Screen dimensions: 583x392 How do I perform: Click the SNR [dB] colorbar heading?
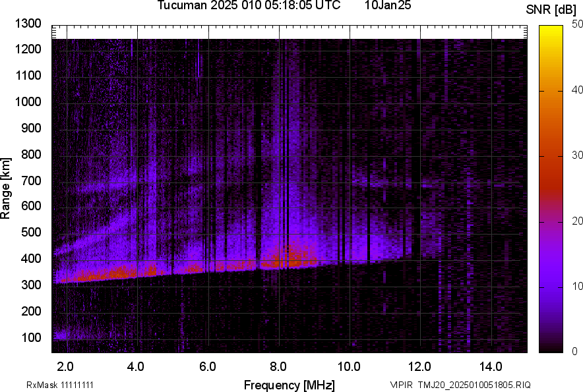[x=551, y=10]
